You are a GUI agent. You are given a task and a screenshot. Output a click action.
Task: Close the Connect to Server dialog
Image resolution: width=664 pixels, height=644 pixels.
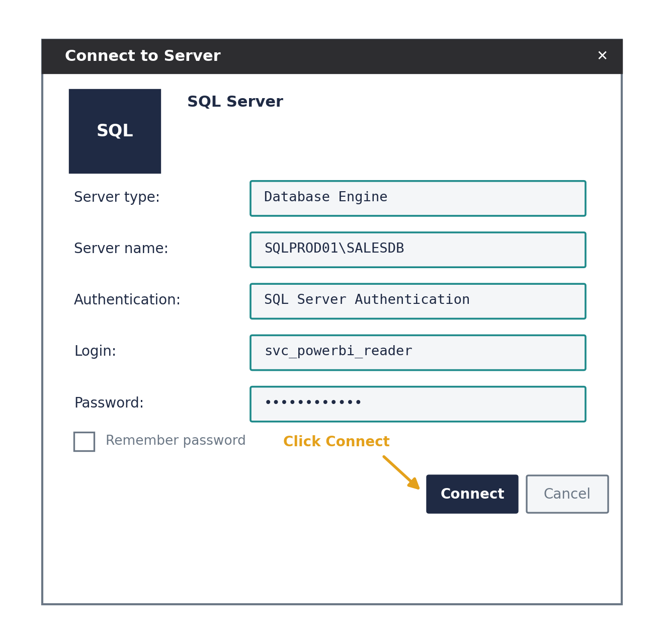click(x=602, y=56)
